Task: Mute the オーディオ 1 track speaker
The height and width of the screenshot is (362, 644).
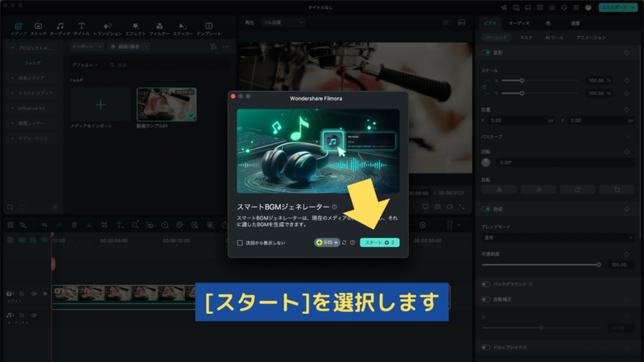Action: click(34, 315)
